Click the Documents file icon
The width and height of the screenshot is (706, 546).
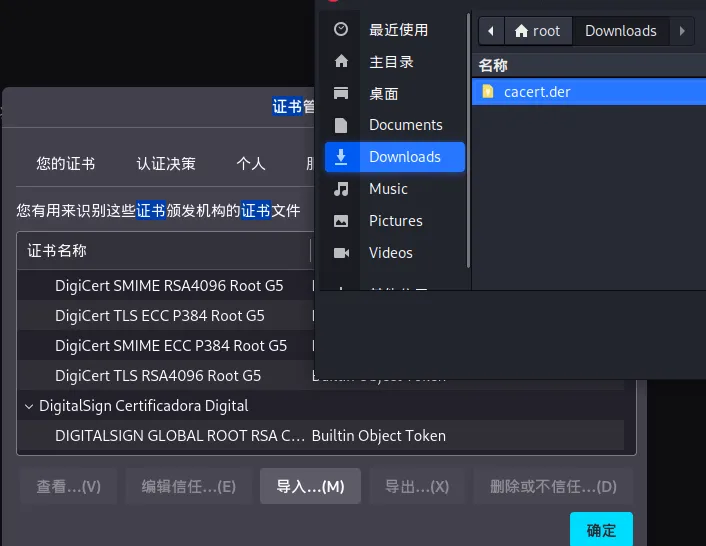point(341,125)
